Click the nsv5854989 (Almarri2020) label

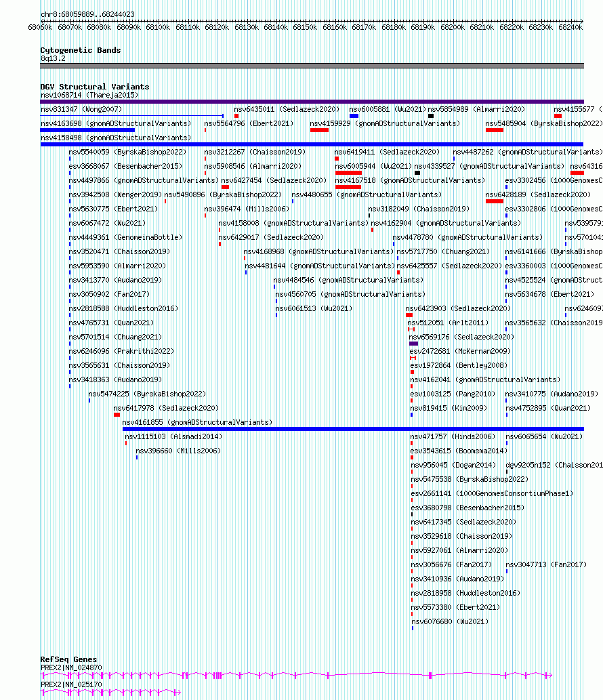tap(476, 109)
